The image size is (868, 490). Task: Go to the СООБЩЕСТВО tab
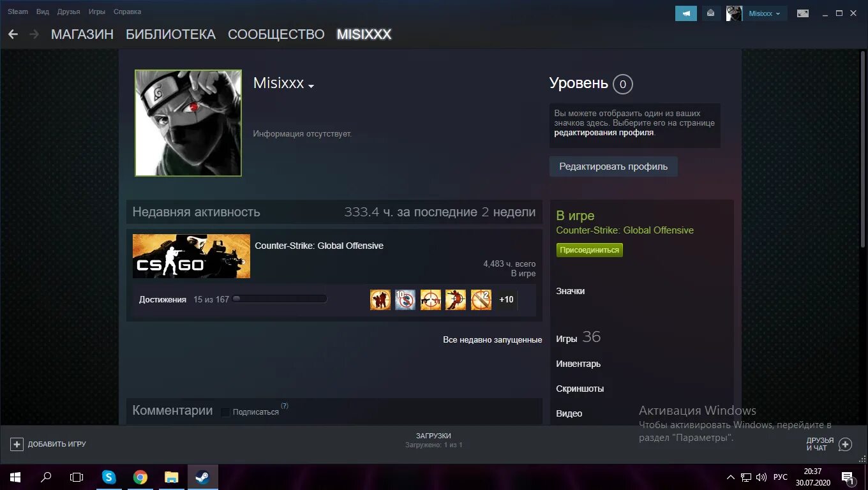(276, 34)
